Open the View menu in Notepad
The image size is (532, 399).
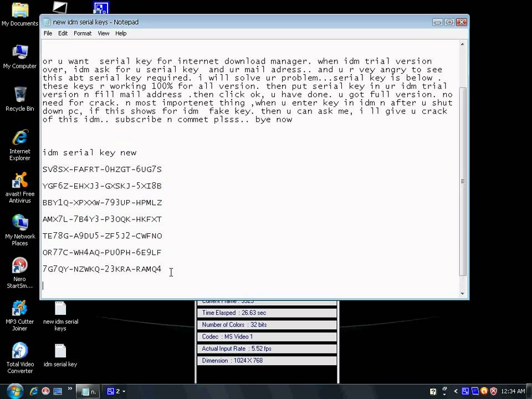tap(104, 33)
